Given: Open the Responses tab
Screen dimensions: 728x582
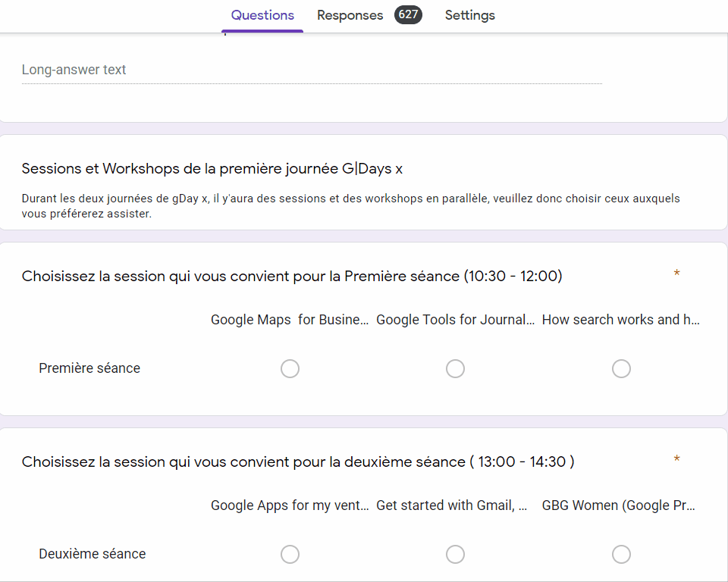Looking at the screenshot, I should [350, 15].
